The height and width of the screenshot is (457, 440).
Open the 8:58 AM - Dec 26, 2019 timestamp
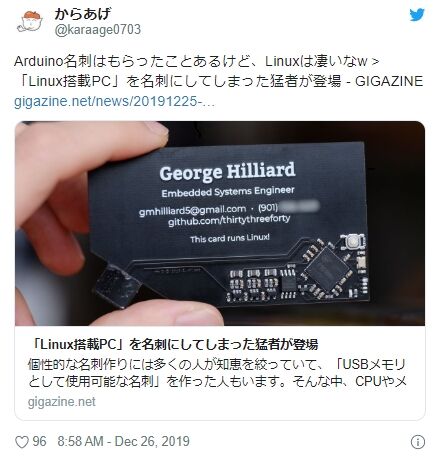click(x=123, y=442)
